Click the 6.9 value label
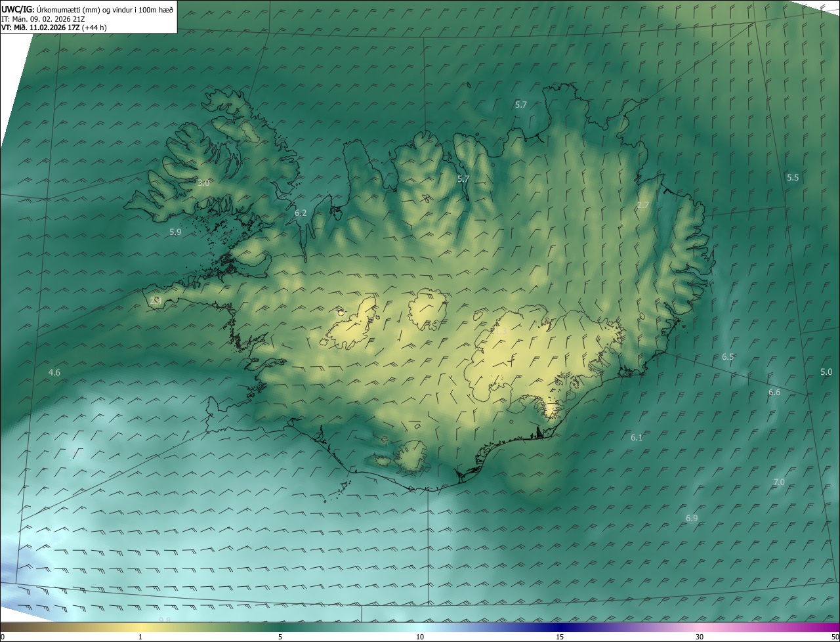The width and height of the screenshot is (840, 642). (x=692, y=519)
